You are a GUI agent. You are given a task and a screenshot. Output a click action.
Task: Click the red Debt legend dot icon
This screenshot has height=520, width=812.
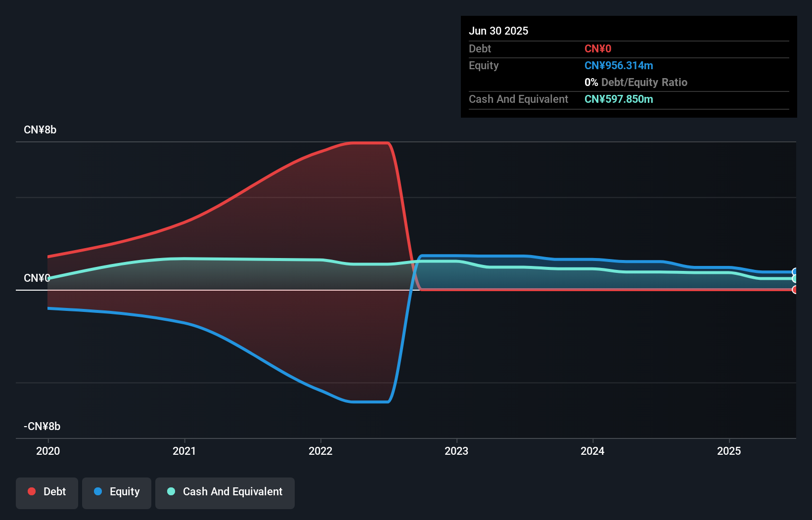point(31,491)
